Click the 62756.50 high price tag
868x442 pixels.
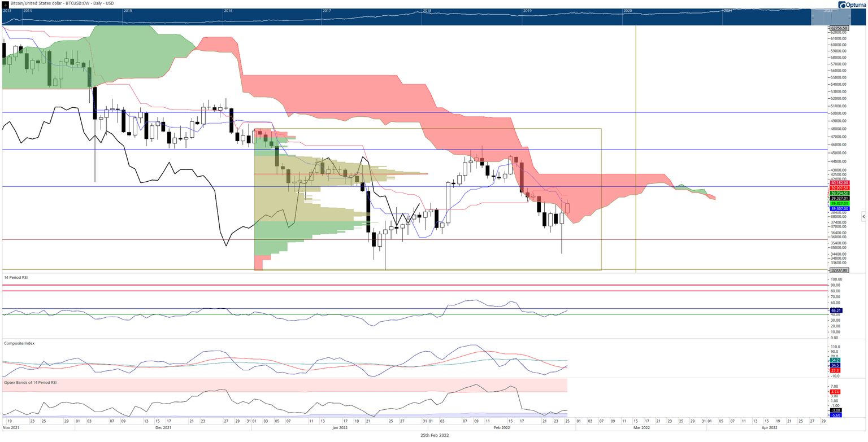click(839, 28)
